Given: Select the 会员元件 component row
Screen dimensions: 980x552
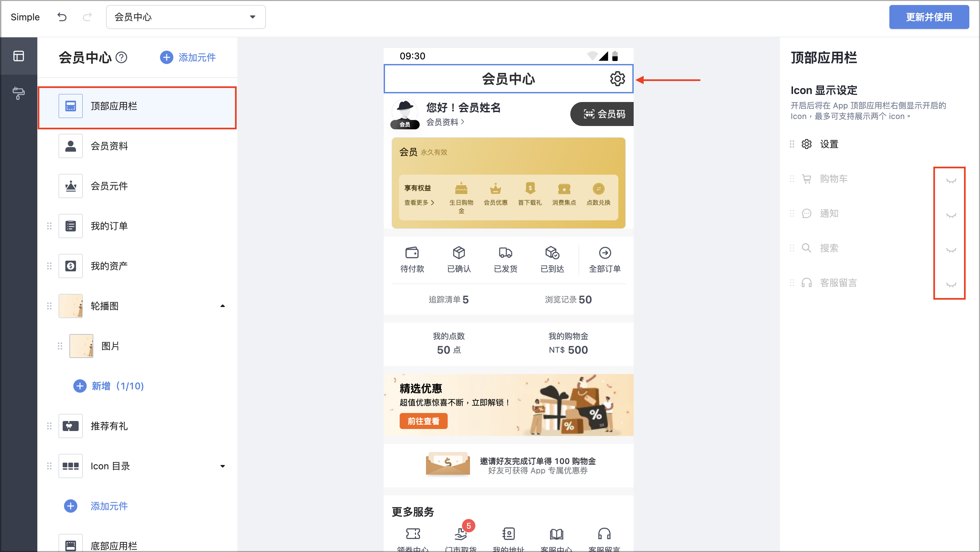Looking at the screenshot, I should tap(137, 186).
